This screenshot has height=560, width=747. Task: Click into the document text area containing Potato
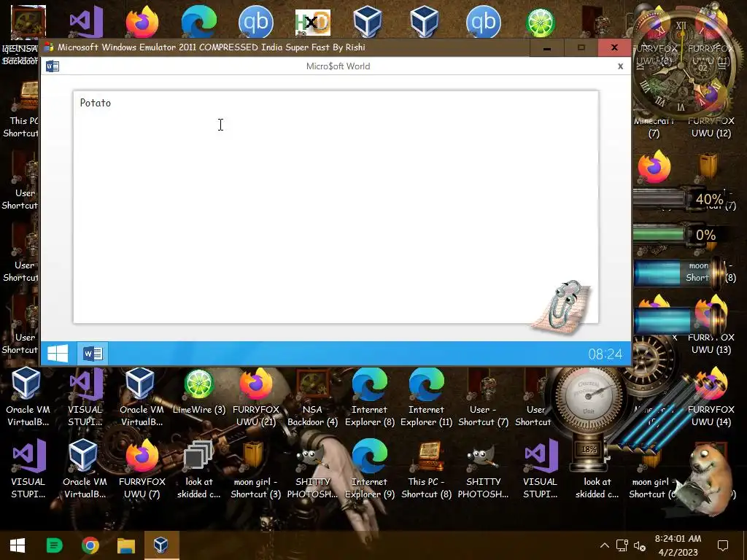point(336,207)
